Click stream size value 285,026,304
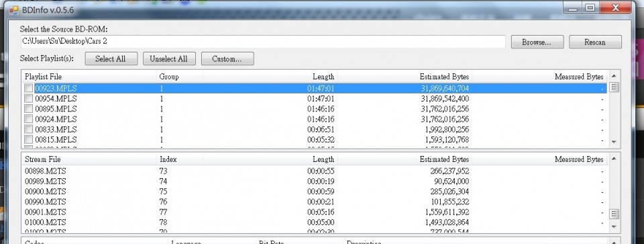 click(449, 192)
